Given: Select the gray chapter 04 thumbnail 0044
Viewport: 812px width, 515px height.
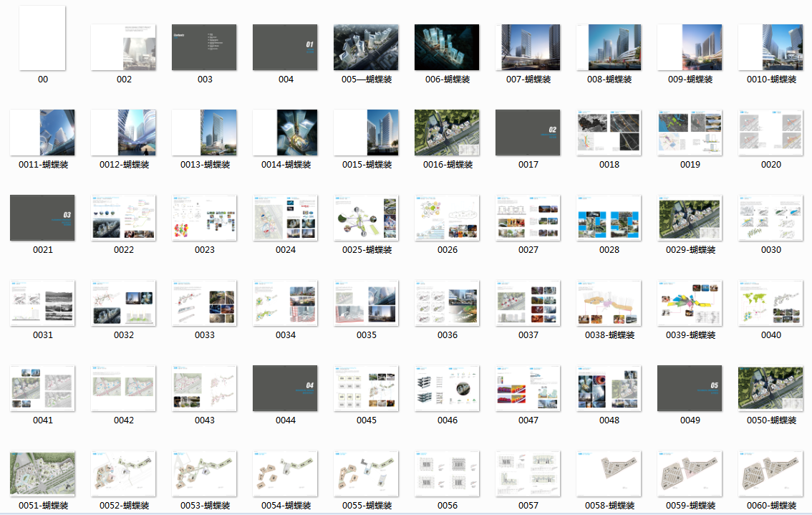Looking at the screenshot, I should pos(285,388).
